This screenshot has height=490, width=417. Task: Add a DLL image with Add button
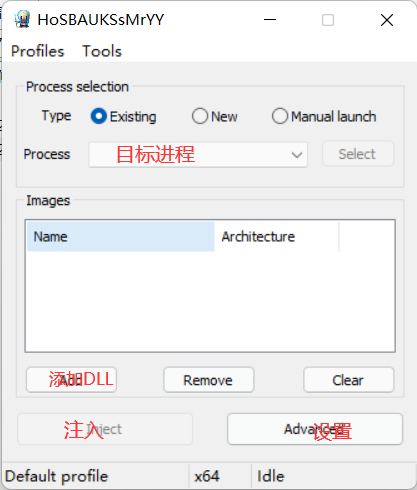71,380
